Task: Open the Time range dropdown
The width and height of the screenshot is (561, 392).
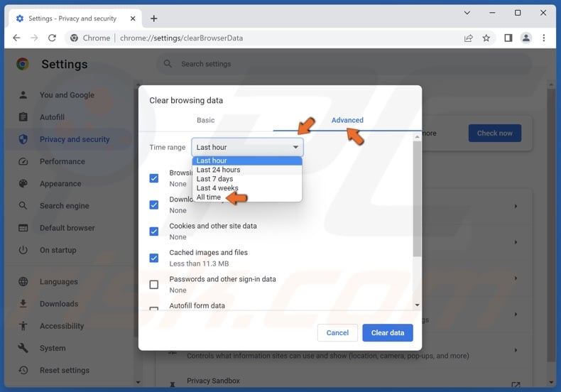Action: pyautogui.click(x=247, y=147)
